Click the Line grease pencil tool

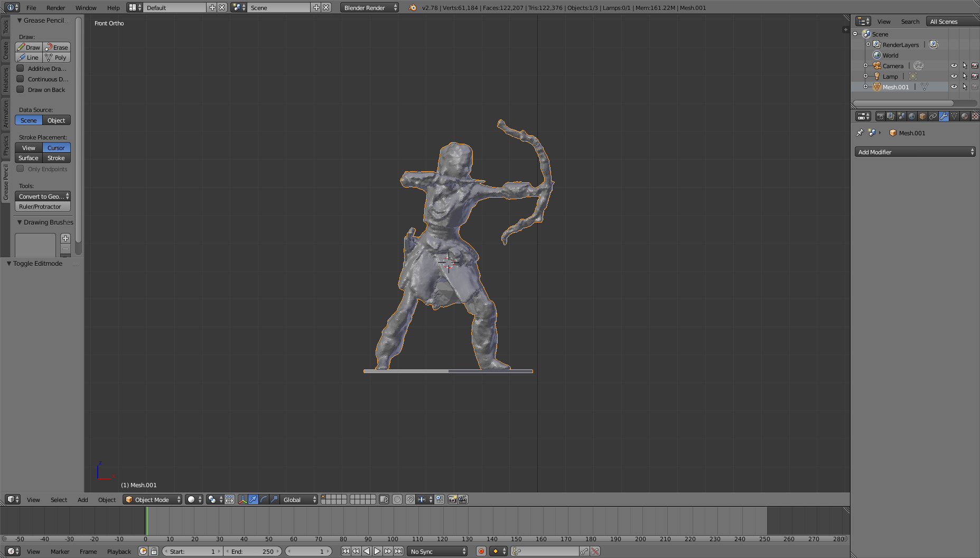tap(29, 58)
